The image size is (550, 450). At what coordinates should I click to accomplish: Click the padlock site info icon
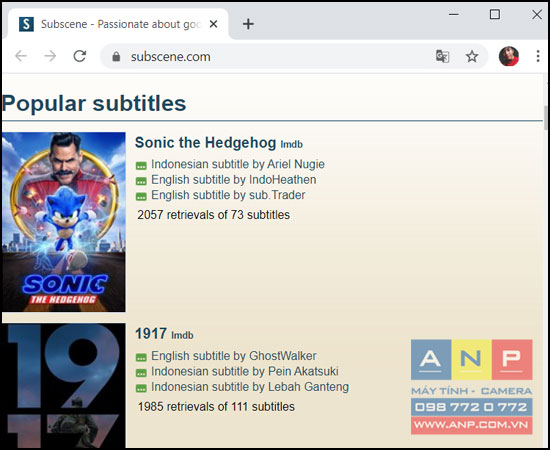pos(116,56)
